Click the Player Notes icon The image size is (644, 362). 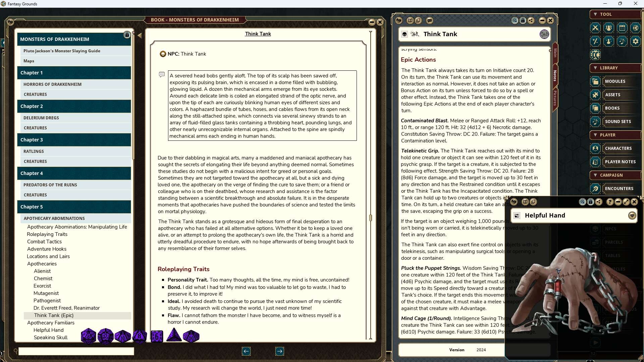[595, 162]
